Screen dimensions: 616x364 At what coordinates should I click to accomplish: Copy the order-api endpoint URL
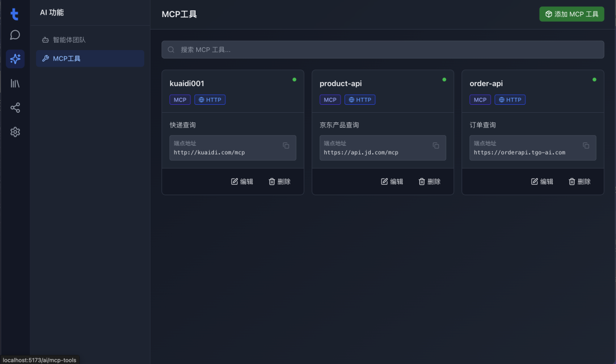point(586,146)
